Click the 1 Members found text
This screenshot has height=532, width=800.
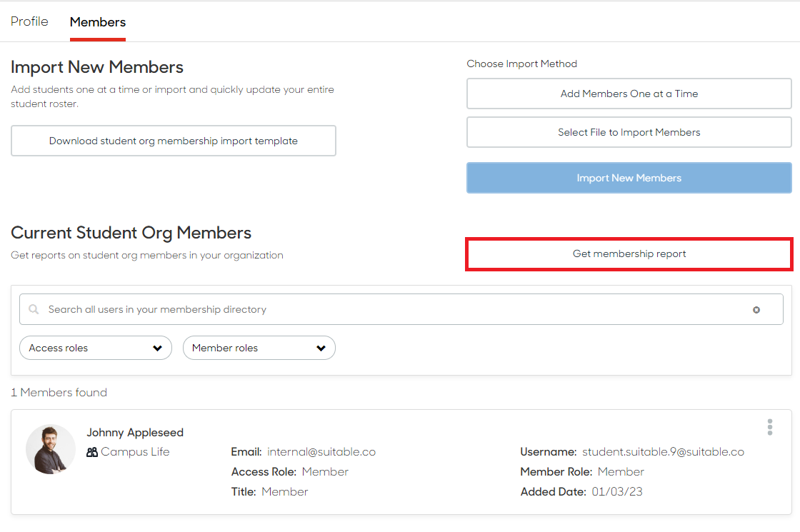(x=59, y=392)
